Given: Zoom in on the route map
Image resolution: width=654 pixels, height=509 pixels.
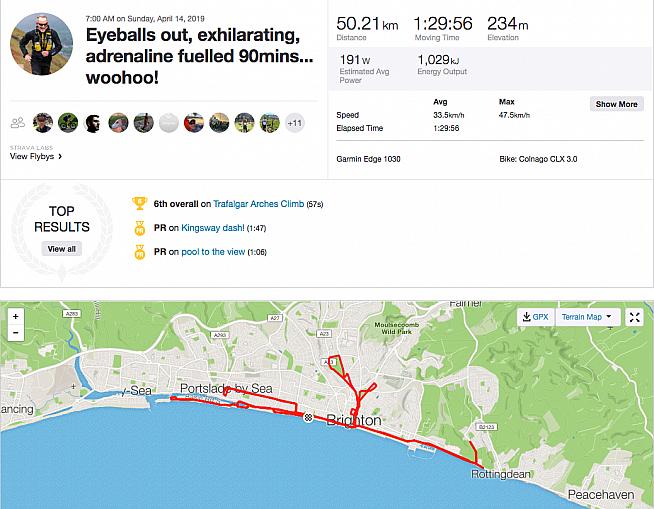Looking at the screenshot, I should coord(15,316).
